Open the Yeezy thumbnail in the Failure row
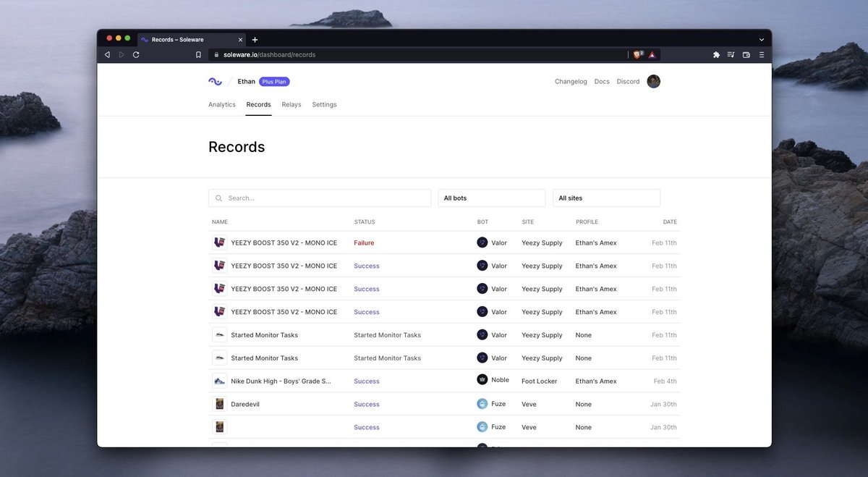This screenshot has height=477, width=868. click(219, 242)
